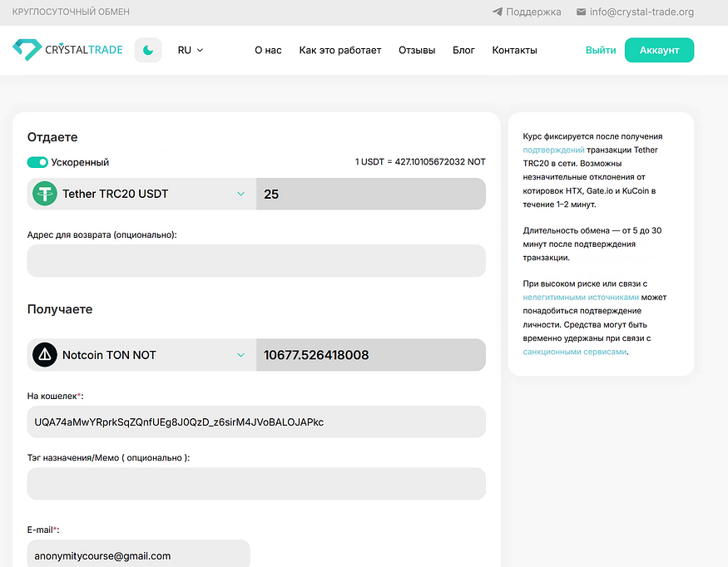This screenshot has width=728, height=567.
Task: Click the envelope email icon
Action: point(581,12)
